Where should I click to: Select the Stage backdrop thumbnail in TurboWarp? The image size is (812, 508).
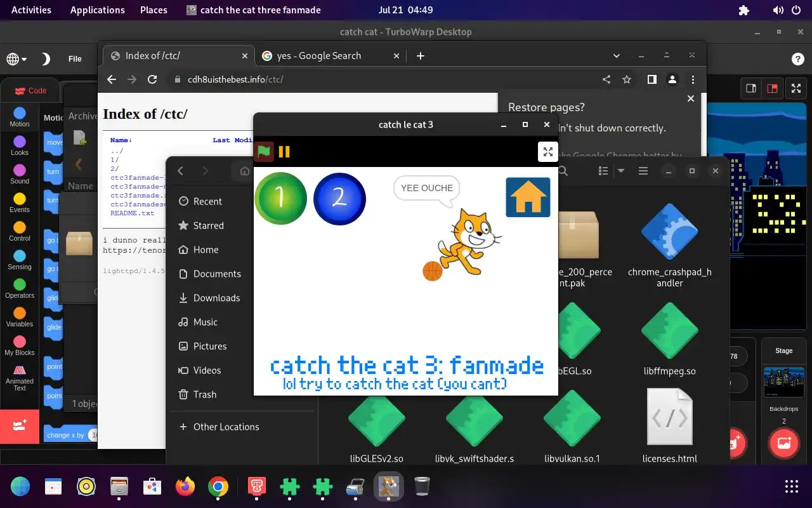784,381
